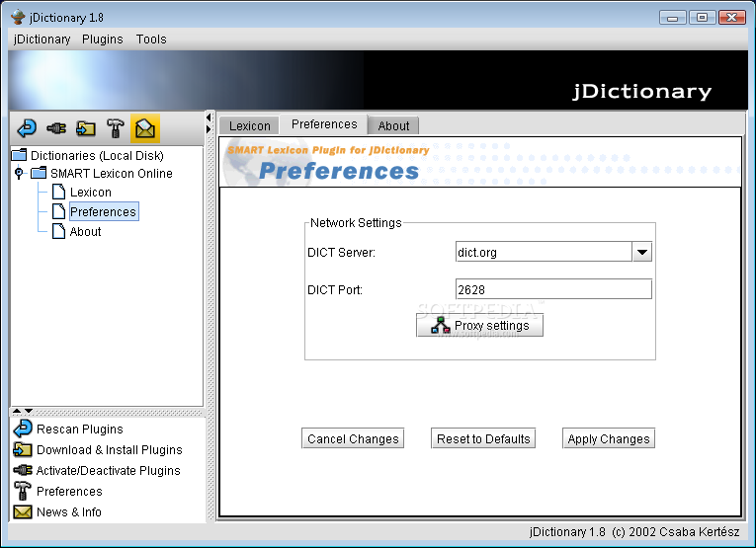Screen dimensions: 756x548
Task: Close the jDictionary window
Action: [x=732, y=18]
